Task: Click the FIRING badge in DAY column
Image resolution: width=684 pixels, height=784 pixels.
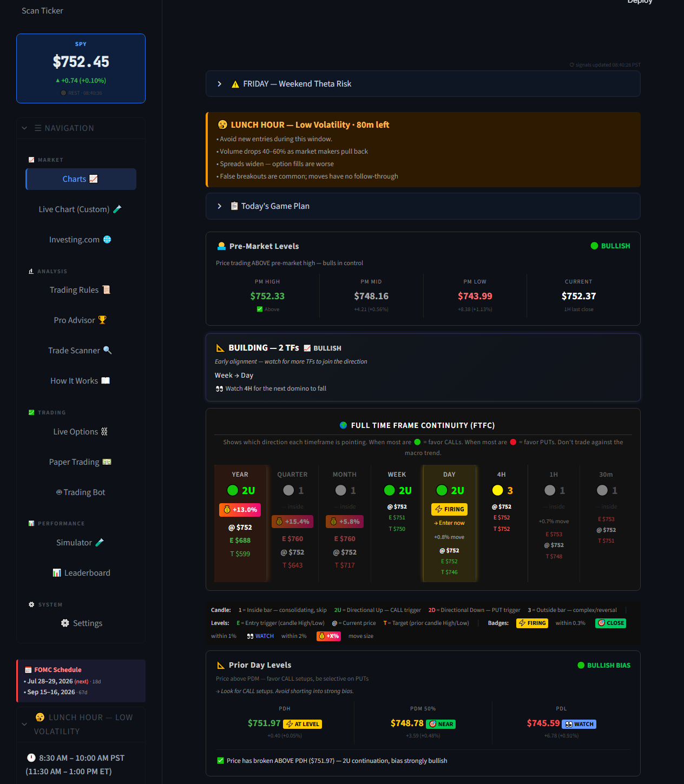Action: pos(450,509)
